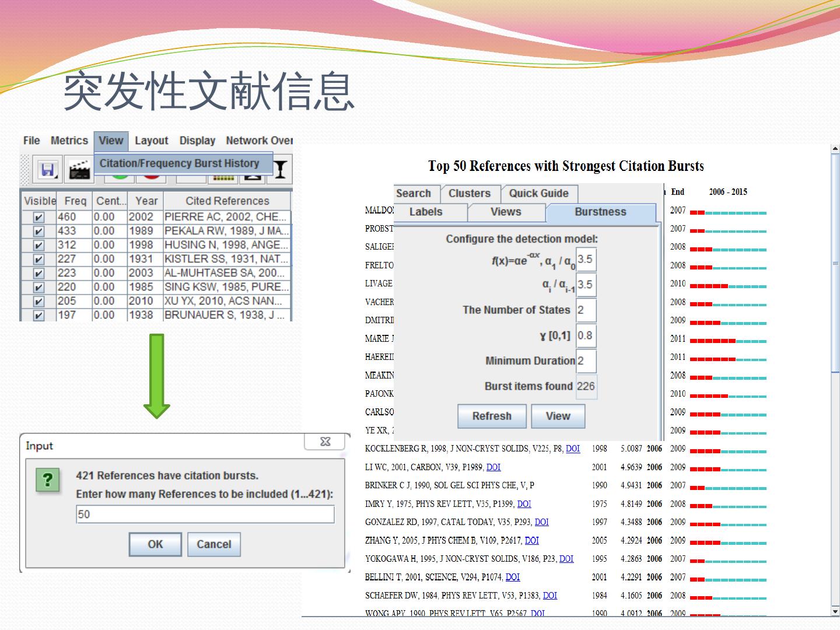Click the goblet-shaped toolbar icon
Screen dimensions: 840x630
(x=281, y=170)
